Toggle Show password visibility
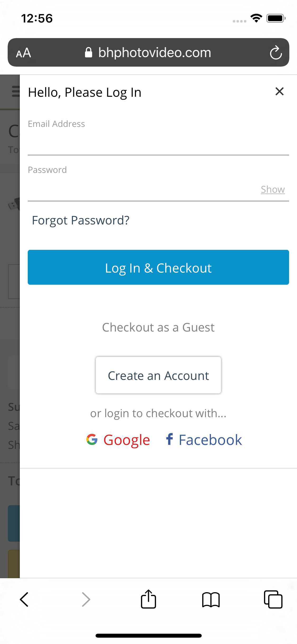 coord(272,190)
